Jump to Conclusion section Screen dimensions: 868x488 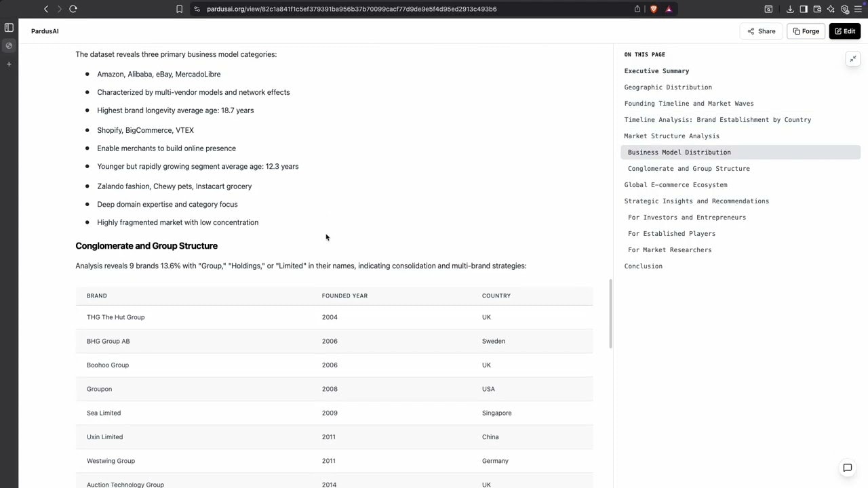coord(643,266)
